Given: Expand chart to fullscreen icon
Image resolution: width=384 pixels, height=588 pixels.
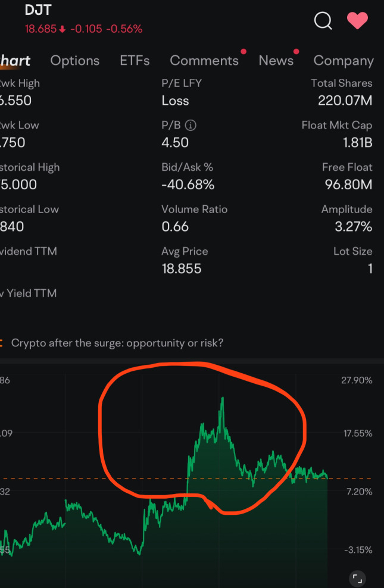Looking at the screenshot, I should (x=357, y=578).
